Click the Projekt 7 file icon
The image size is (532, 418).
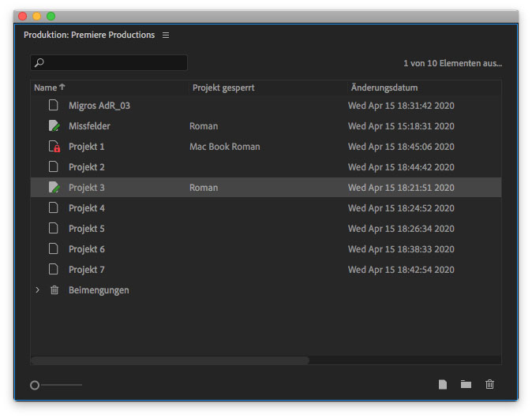pyautogui.click(x=53, y=269)
